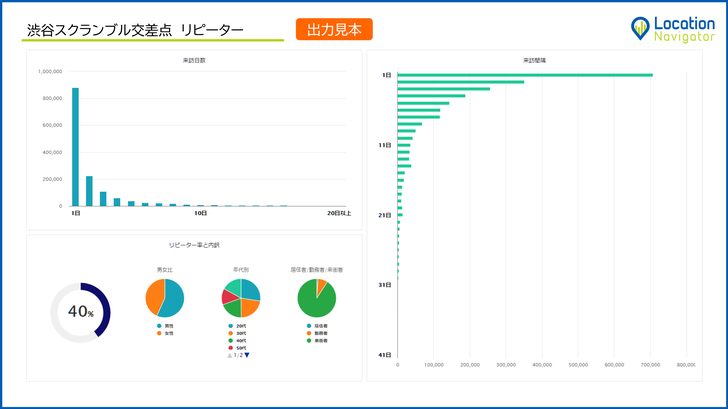Click the 31日 label in 来訪間隔 chart
The width and height of the screenshot is (728, 409).
click(385, 285)
